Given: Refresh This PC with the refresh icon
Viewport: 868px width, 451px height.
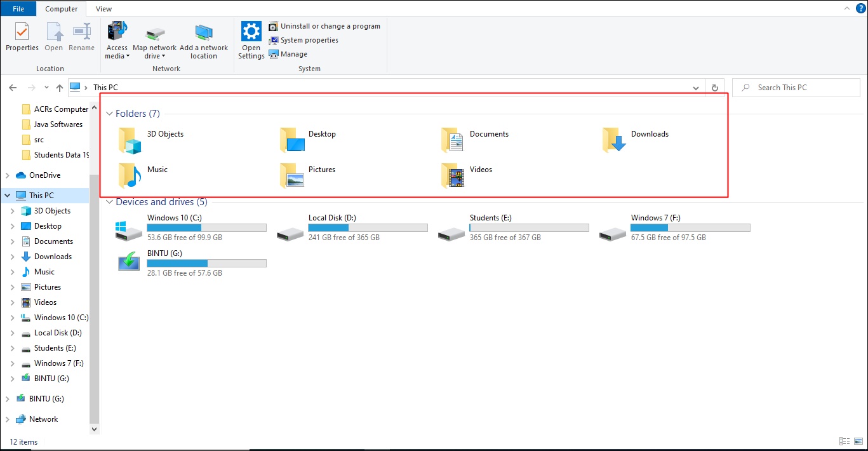Looking at the screenshot, I should coord(714,87).
